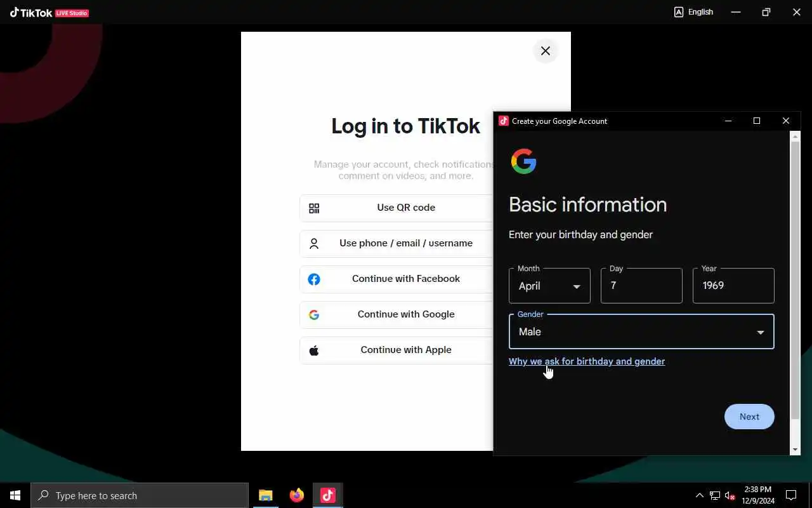Click the taskbar search box

tap(140, 495)
